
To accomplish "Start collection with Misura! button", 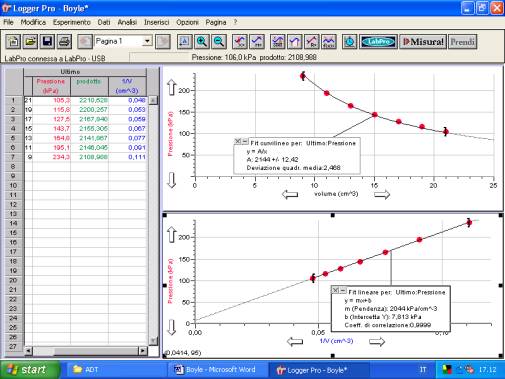I will 423,42.
